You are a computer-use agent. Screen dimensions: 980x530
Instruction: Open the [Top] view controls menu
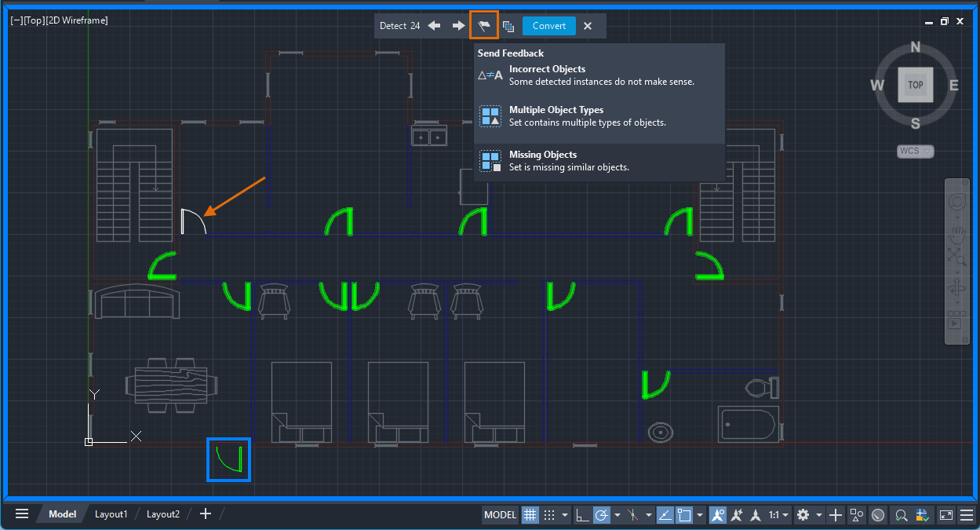pyautogui.click(x=36, y=20)
